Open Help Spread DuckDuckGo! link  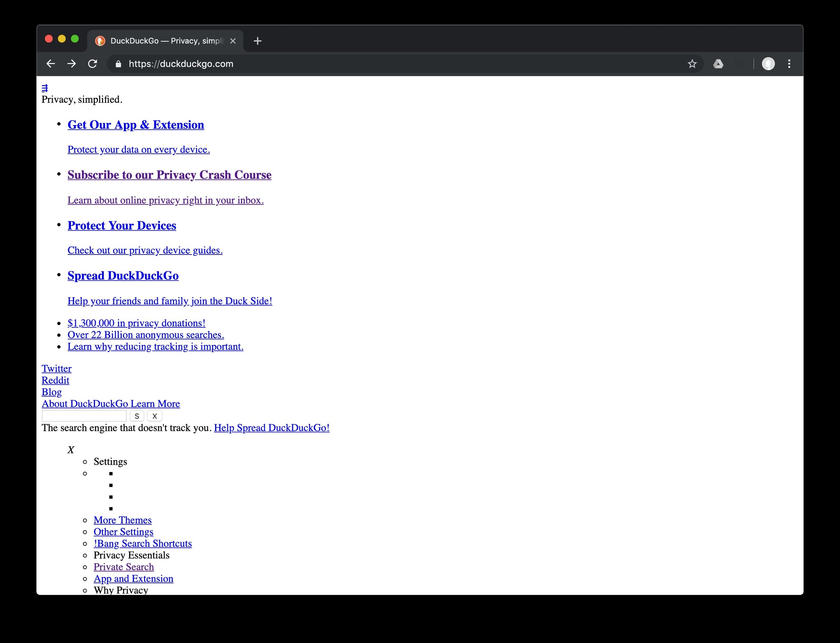pyautogui.click(x=271, y=428)
